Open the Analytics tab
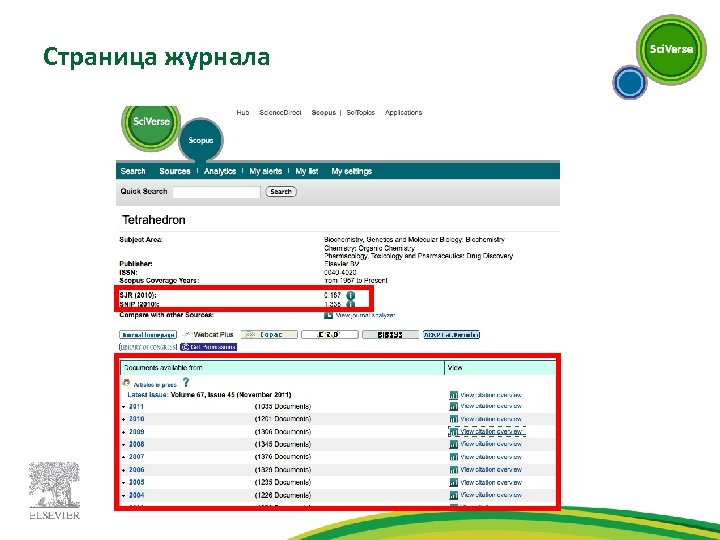 click(x=220, y=171)
